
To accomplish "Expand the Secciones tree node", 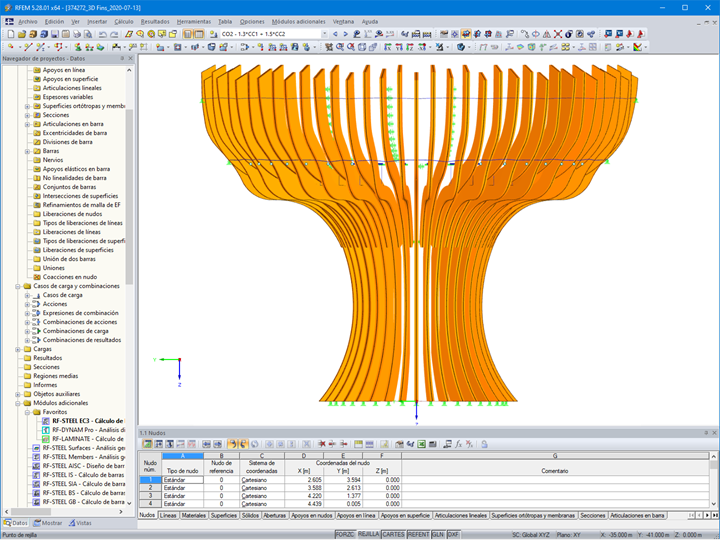I will tap(27, 115).
